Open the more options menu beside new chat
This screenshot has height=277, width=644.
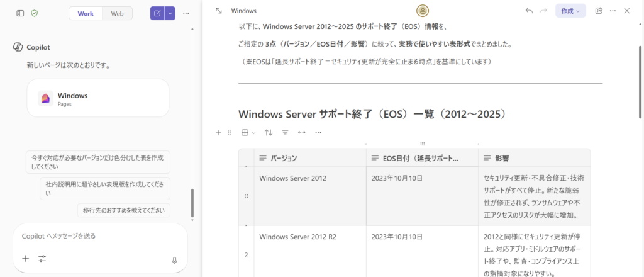tap(186, 13)
